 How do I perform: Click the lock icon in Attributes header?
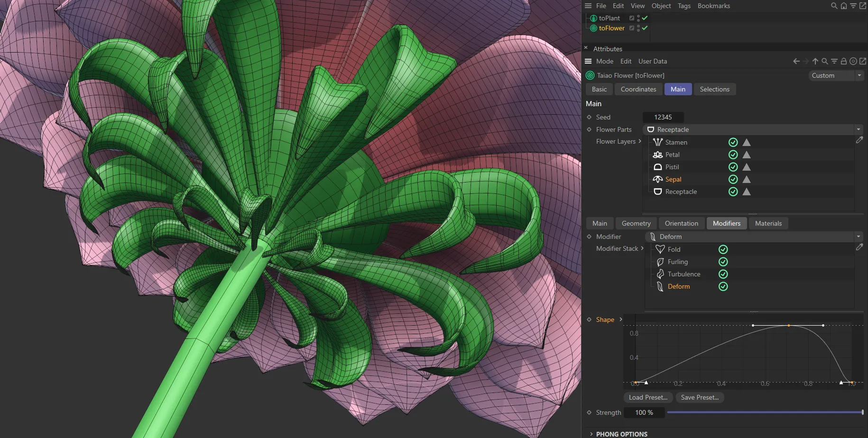point(843,61)
